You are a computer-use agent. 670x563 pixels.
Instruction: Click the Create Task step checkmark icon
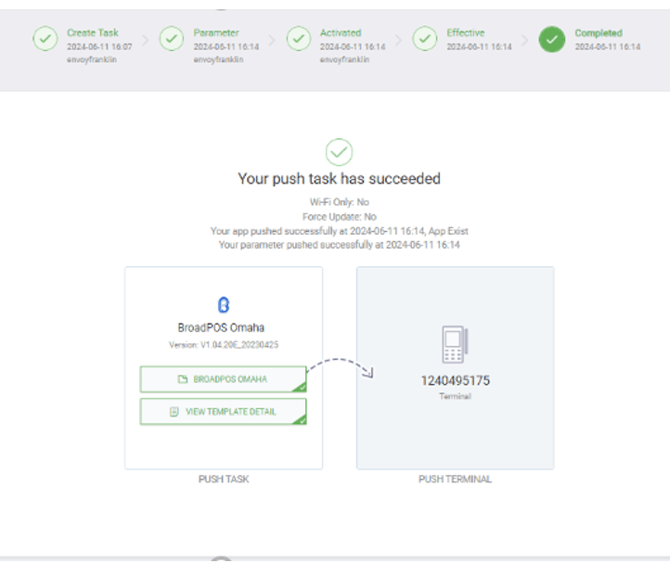tap(45, 39)
